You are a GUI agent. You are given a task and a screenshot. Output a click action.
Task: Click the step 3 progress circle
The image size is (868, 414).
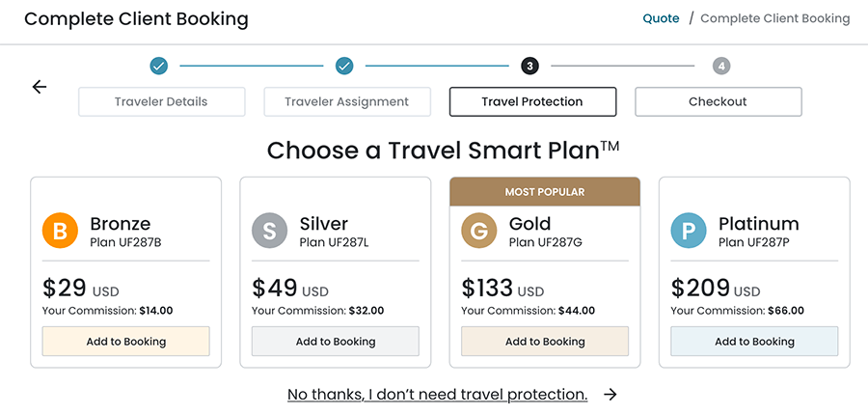tap(529, 66)
